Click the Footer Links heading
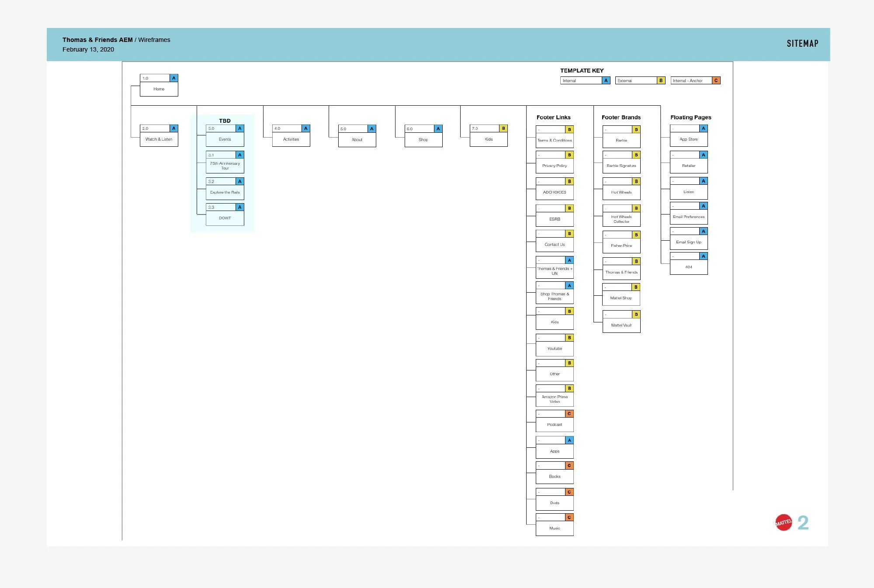Image resolution: width=874 pixels, height=588 pixels. click(x=553, y=118)
